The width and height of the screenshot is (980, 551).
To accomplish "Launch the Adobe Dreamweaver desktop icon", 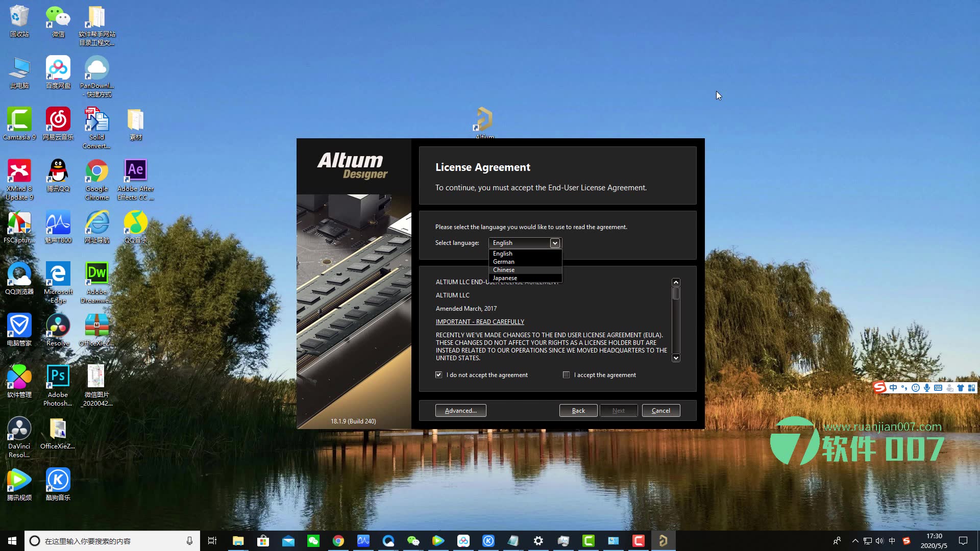I will (x=97, y=283).
